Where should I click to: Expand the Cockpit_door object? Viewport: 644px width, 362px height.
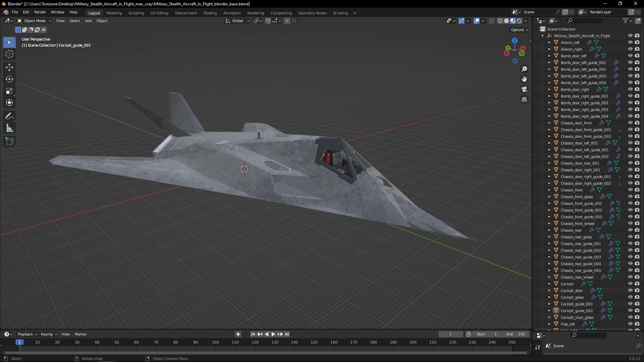coord(549,291)
